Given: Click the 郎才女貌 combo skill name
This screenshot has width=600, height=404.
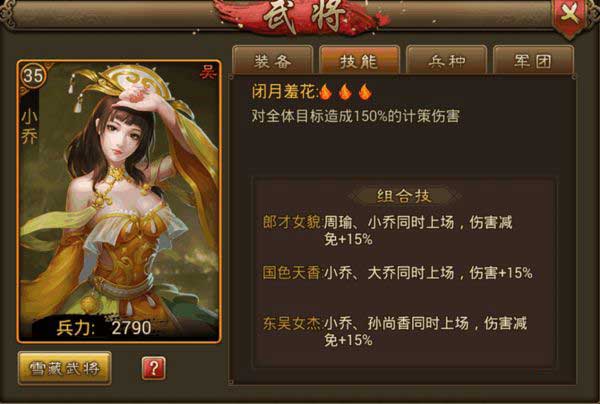Looking at the screenshot, I should pyautogui.click(x=292, y=222).
